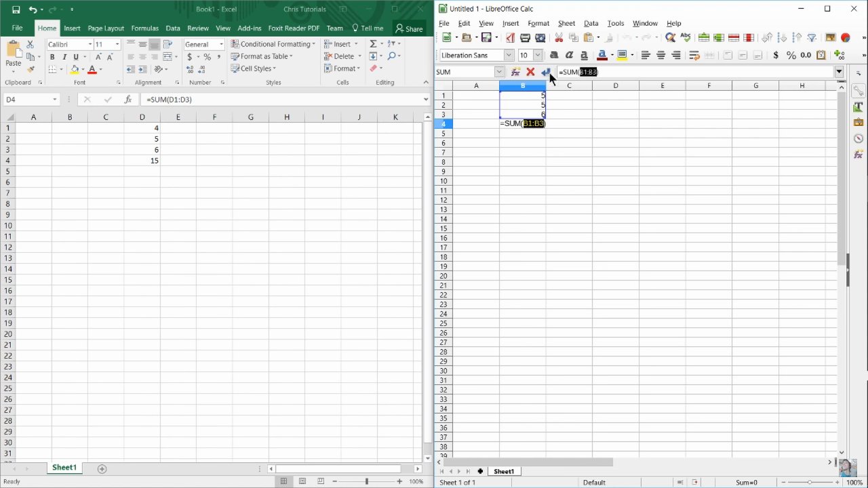Open LibreOffice Sheet menu

[566, 23]
